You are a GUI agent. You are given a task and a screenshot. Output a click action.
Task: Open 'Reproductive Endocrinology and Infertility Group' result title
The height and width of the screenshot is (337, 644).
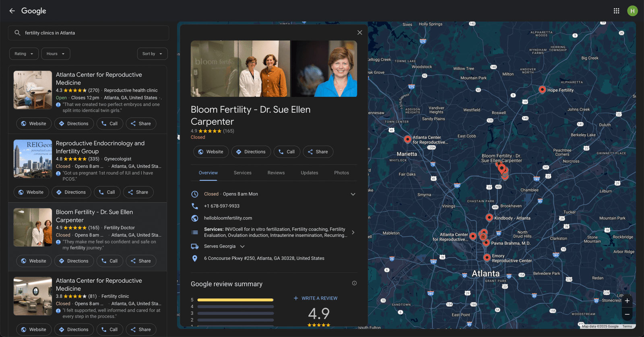(x=100, y=147)
